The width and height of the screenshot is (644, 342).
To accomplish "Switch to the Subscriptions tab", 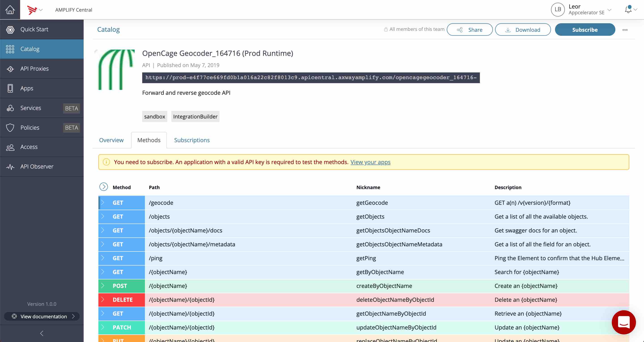I will 192,140.
